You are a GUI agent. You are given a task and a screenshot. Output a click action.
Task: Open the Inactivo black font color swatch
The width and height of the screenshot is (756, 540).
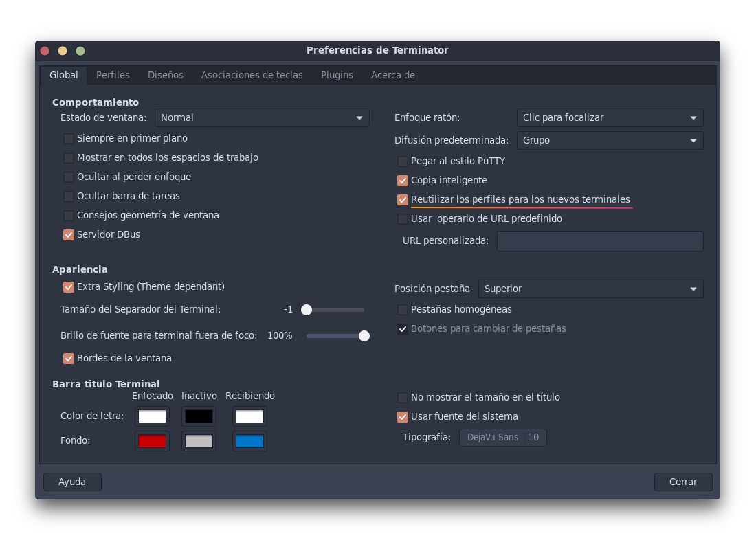pos(199,416)
